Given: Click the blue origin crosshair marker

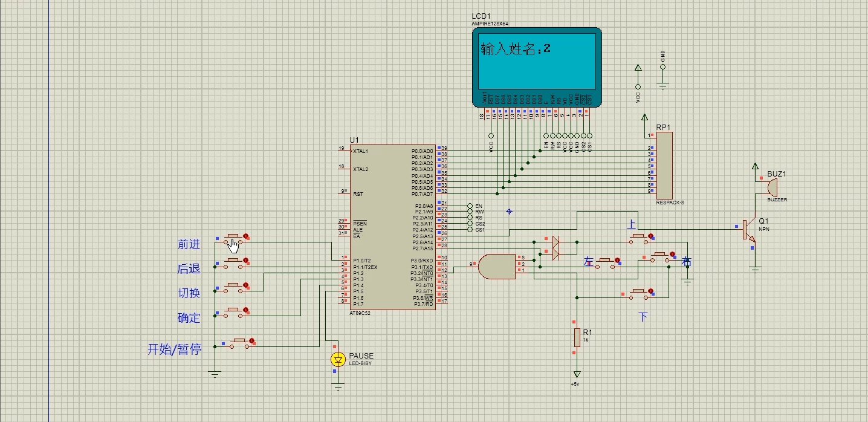Looking at the screenshot, I should click(x=509, y=211).
